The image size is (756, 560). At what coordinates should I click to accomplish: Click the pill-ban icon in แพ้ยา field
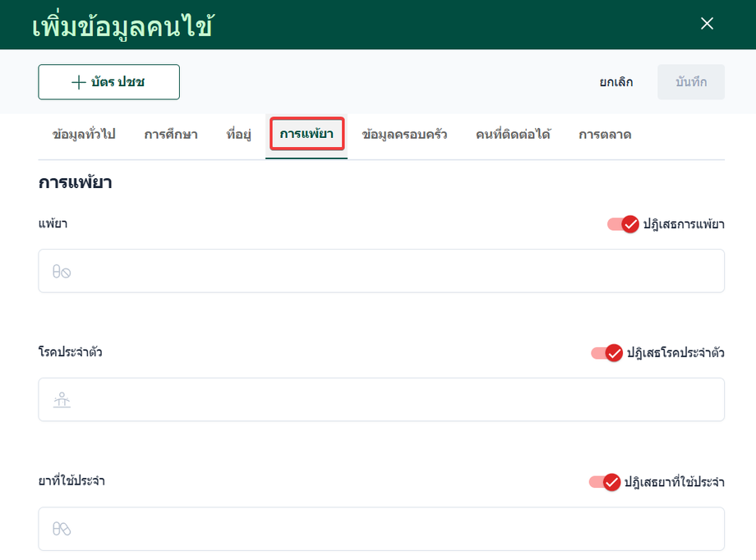click(x=62, y=272)
